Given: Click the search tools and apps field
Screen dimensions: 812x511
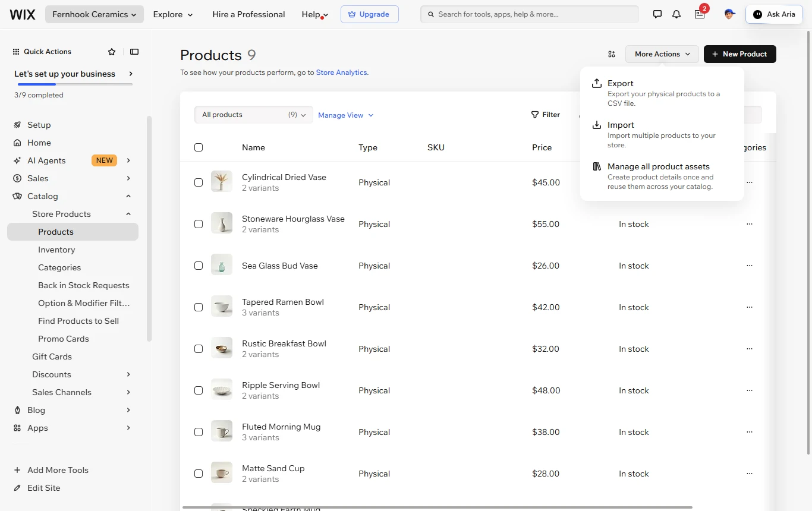Looking at the screenshot, I should click(x=530, y=14).
